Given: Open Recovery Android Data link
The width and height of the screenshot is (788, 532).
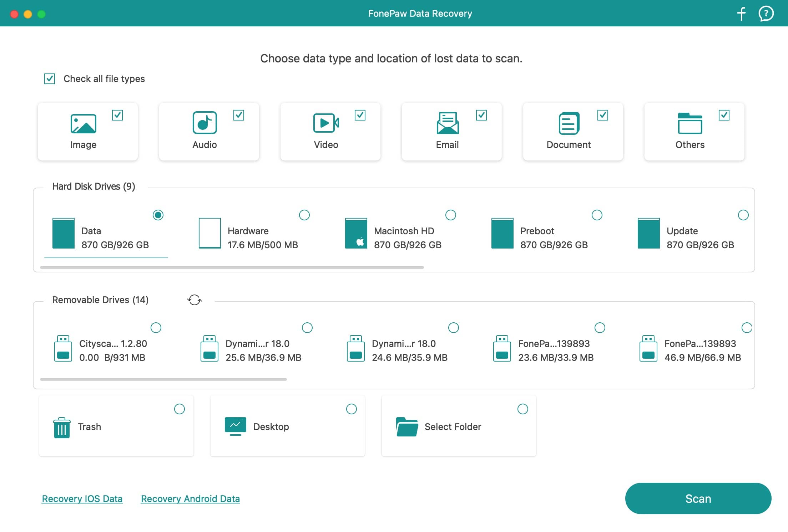Looking at the screenshot, I should click(x=190, y=499).
